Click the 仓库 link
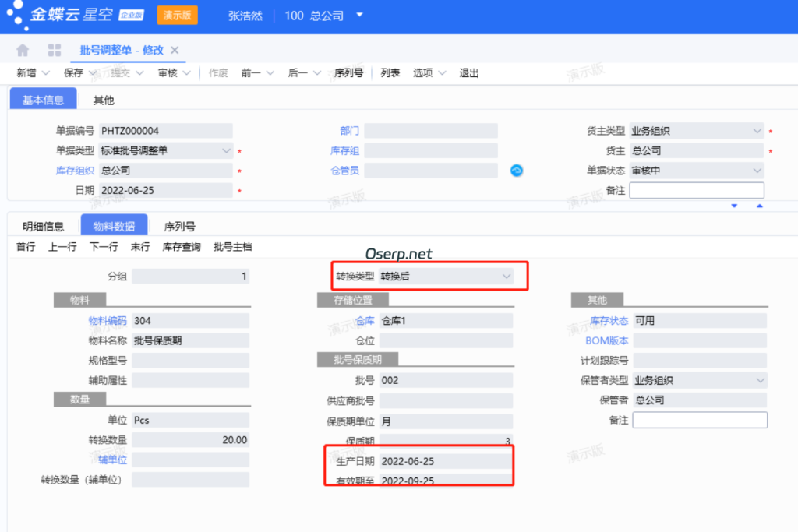Screen dimensions: 798x532 pos(364,320)
